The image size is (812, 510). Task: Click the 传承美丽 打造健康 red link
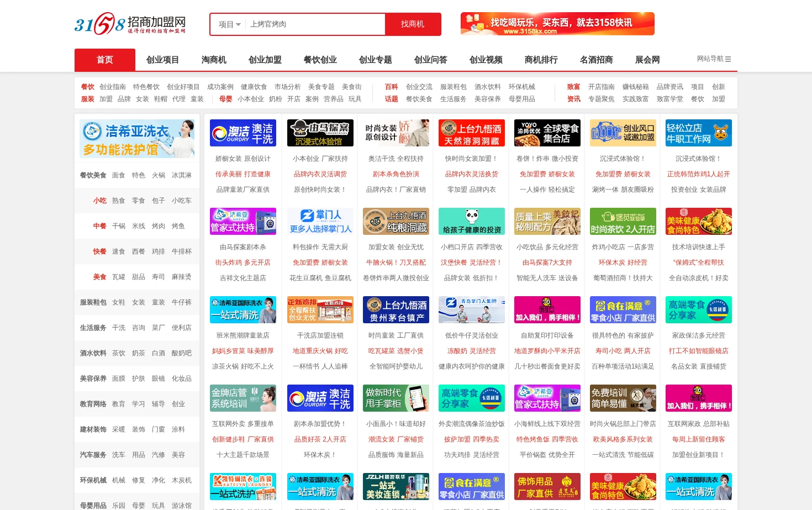pos(243,174)
